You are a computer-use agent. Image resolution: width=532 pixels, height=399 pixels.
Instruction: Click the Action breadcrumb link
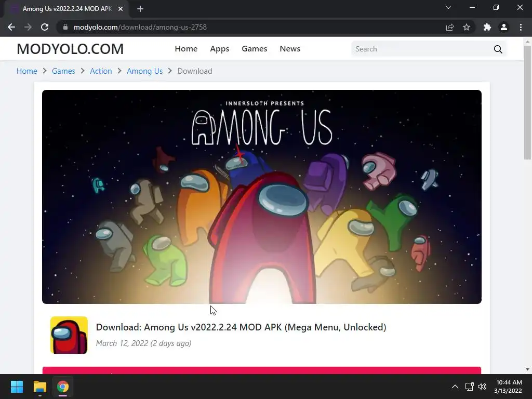point(101,71)
